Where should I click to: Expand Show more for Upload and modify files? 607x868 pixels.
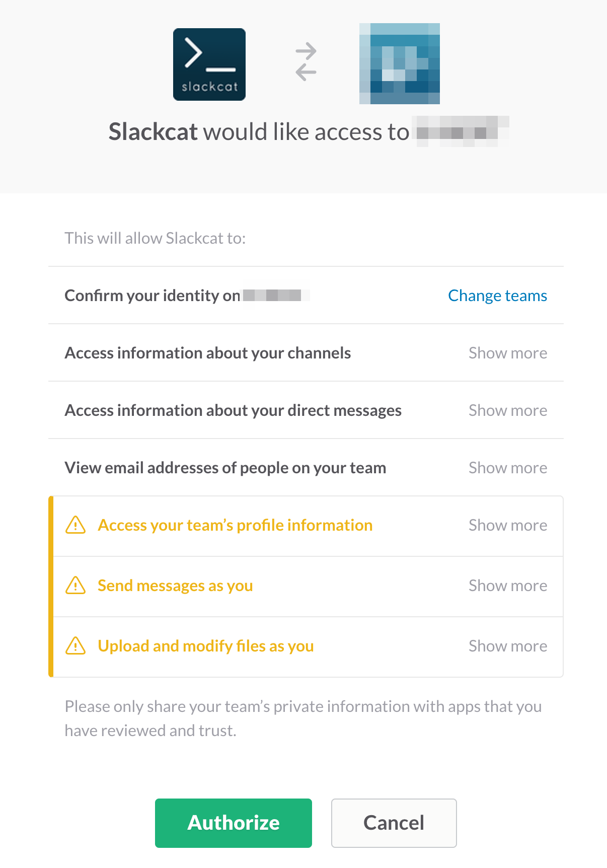(508, 646)
